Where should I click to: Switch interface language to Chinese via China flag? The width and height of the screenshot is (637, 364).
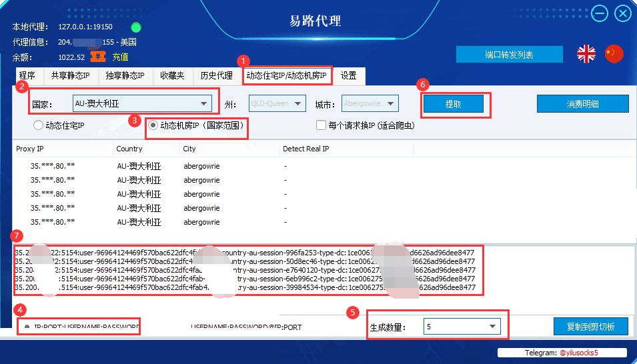click(614, 54)
